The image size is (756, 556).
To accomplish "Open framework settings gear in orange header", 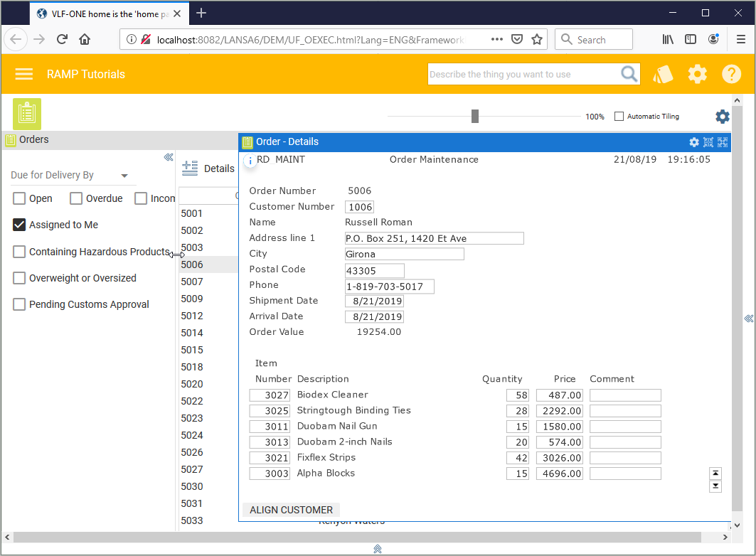I will click(x=698, y=74).
